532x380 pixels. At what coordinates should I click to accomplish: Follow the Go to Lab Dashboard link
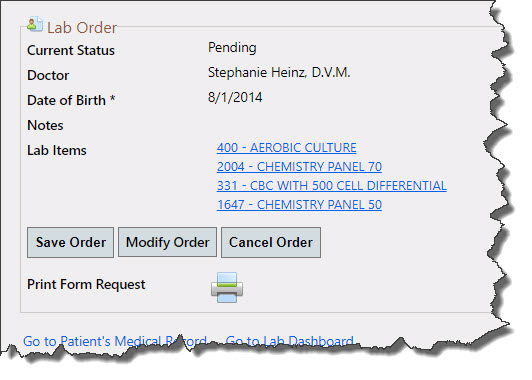click(x=289, y=341)
